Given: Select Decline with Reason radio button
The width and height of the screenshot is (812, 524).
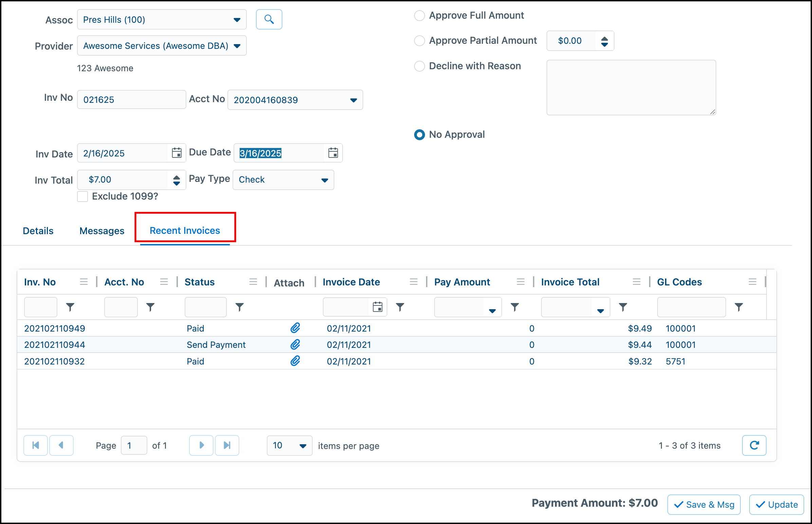Looking at the screenshot, I should coord(419,66).
